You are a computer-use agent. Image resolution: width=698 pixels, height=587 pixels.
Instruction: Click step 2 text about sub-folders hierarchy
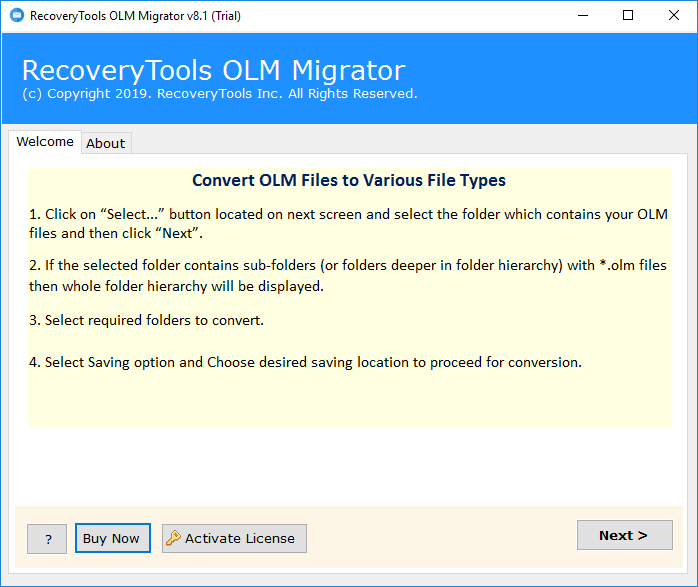[x=348, y=275]
